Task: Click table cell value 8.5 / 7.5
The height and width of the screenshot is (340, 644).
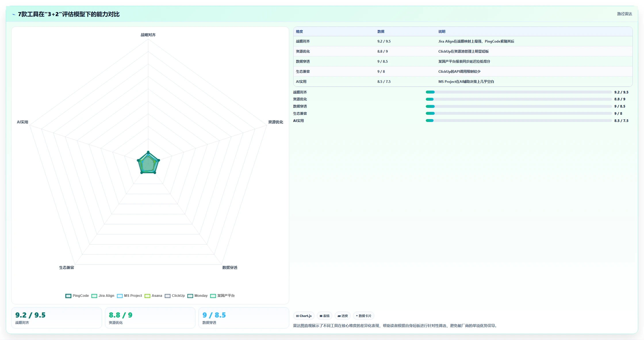Action: click(x=384, y=82)
